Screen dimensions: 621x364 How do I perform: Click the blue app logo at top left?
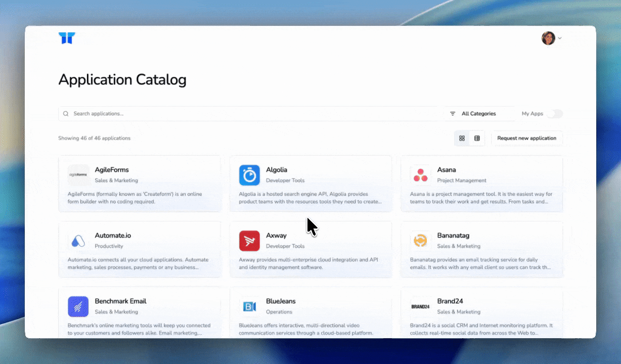(67, 38)
